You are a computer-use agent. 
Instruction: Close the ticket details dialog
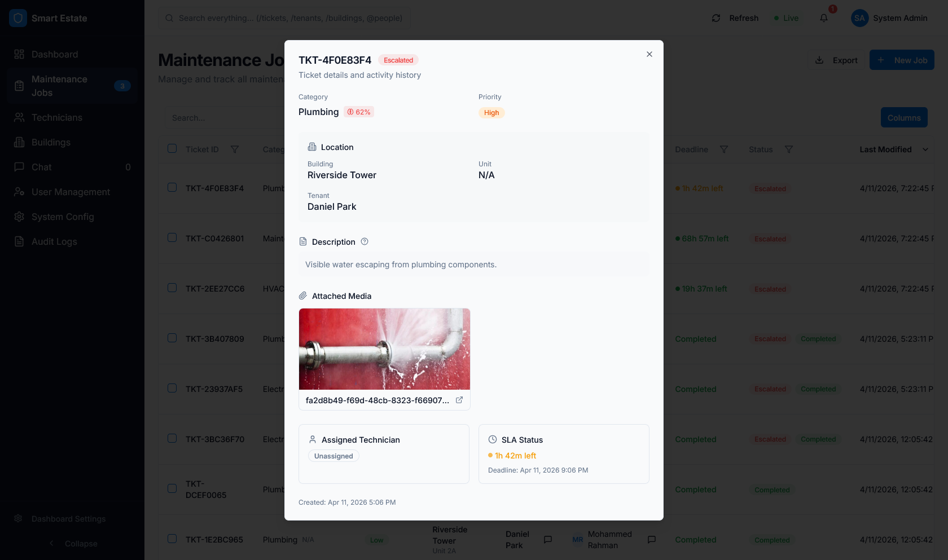coord(649,54)
